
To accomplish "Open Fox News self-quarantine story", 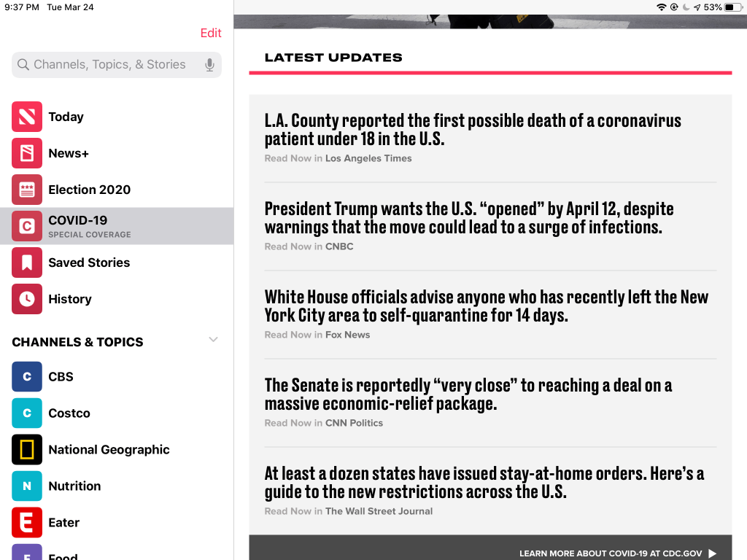I will click(486, 306).
